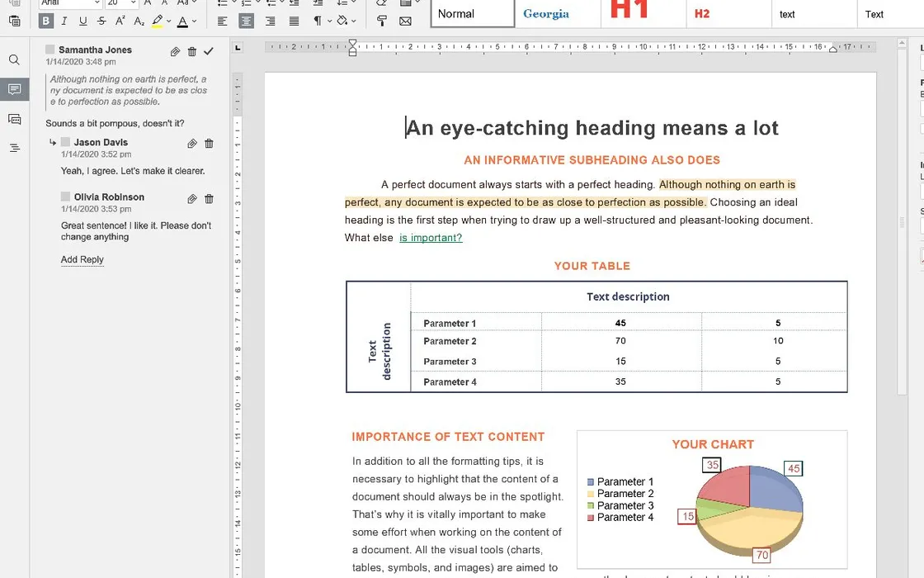Toggle Strikethrough formatting

pyautogui.click(x=102, y=21)
